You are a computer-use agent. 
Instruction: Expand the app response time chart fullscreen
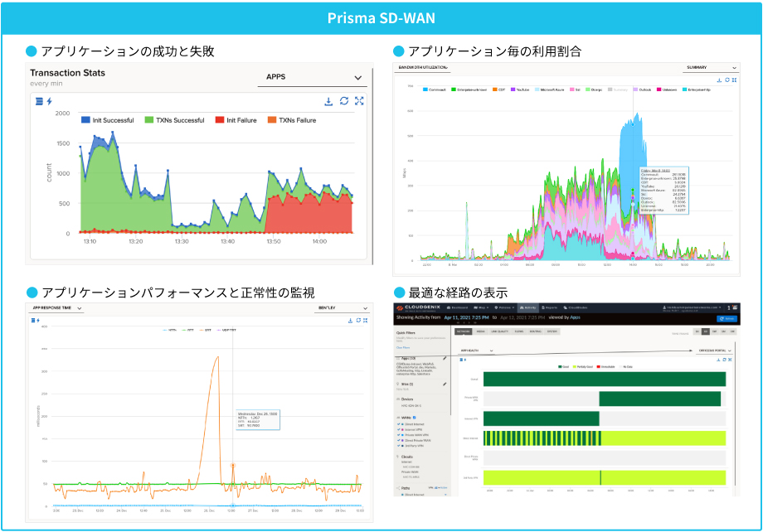(366, 321)
